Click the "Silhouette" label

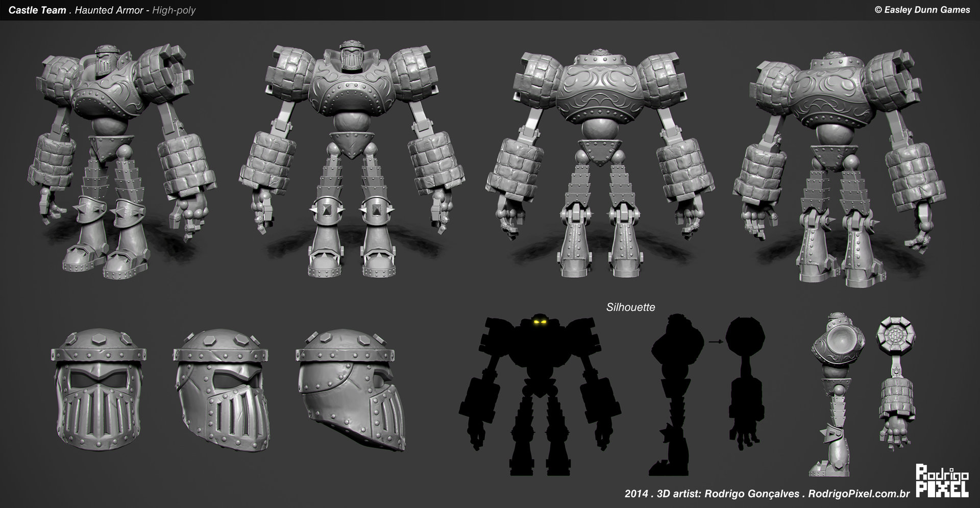tap(630, 307)
